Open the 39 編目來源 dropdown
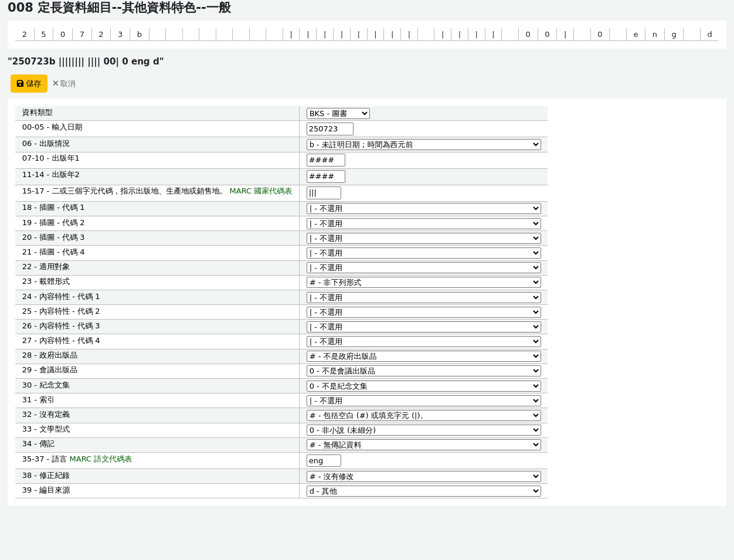 [424, 491]
